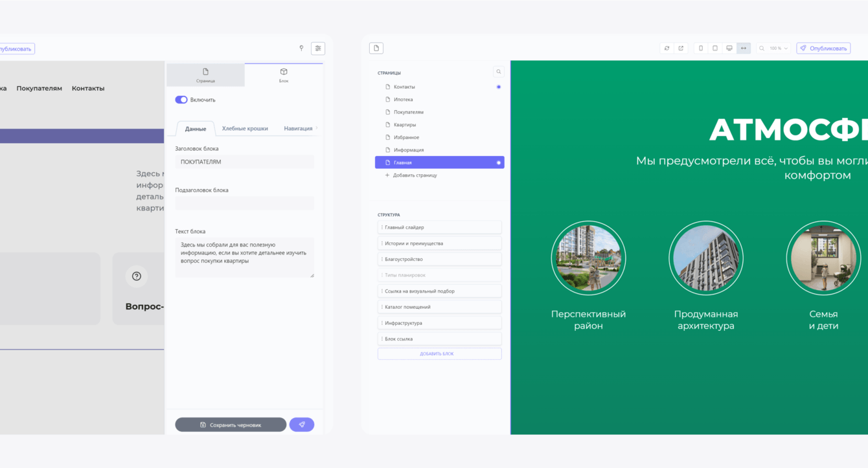Grab the drag handle of Главный слайдер block

click(382, 227)
